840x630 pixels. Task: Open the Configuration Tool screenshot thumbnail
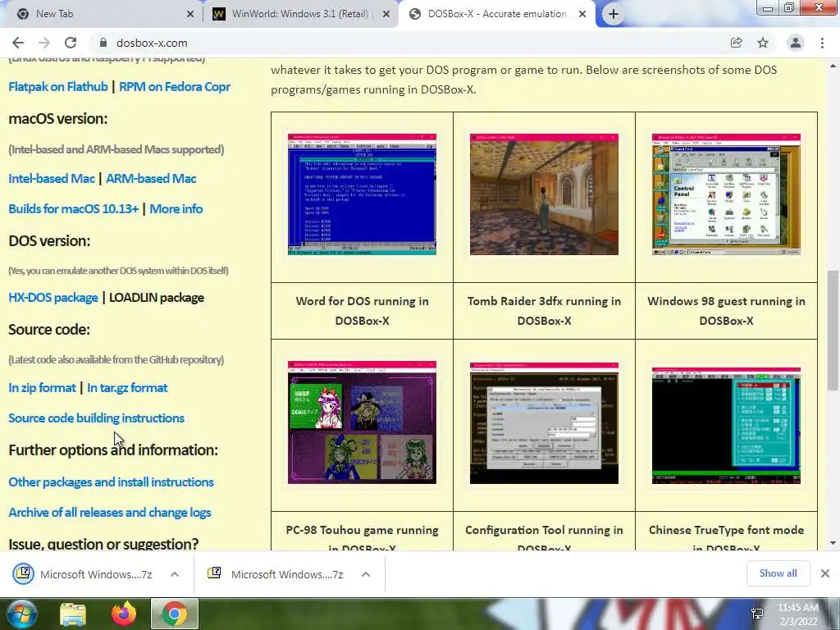(x=545, y=423)
